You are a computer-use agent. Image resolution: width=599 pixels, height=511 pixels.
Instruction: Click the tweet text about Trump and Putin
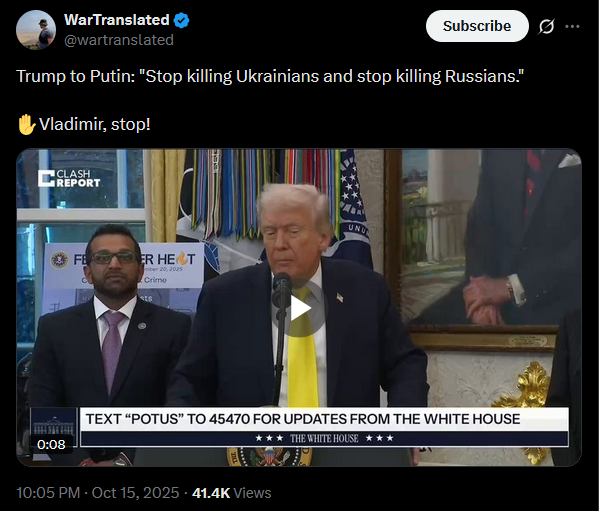tap(270, 76)
